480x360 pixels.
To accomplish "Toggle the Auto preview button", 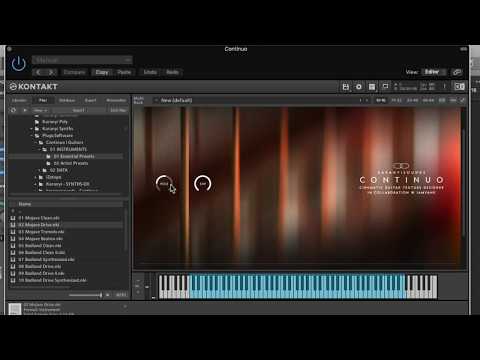I will coord(121,295).
